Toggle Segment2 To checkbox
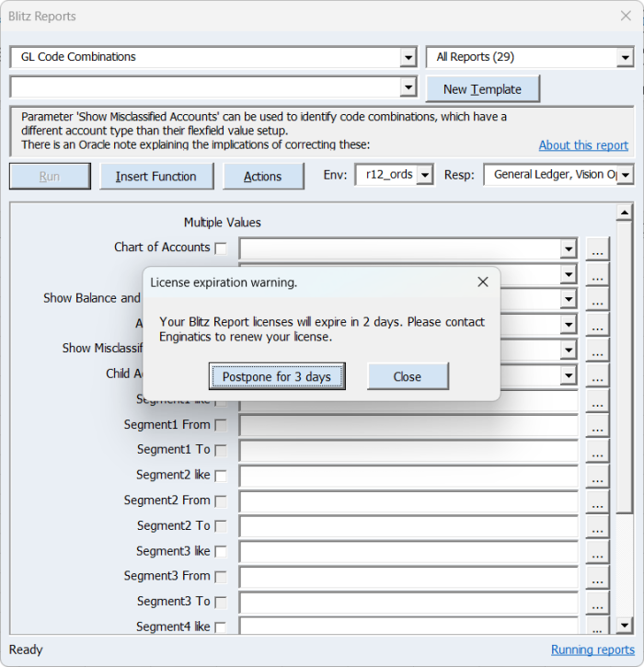Image resolution: width=644 pixels, height=667 pixels. [x=221, y=526]
